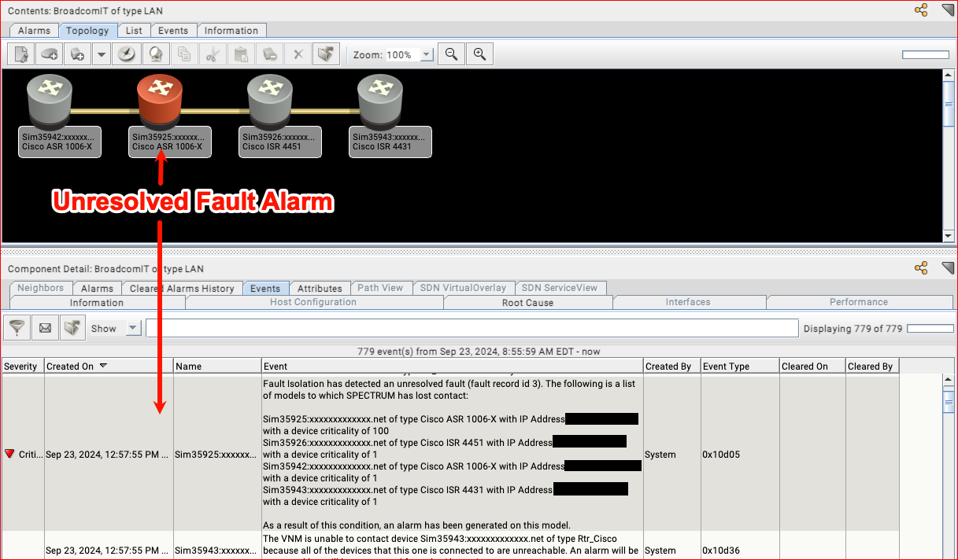Collapse the Component Detail panel triangle
Screen dimensions: 958x560
pyautogui.click(x=947, y=268)
